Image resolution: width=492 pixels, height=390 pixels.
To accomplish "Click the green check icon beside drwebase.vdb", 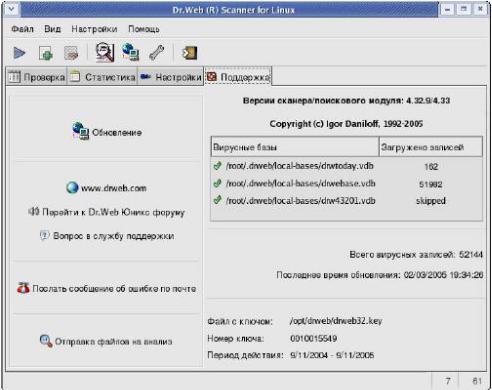I will (218, 183).
